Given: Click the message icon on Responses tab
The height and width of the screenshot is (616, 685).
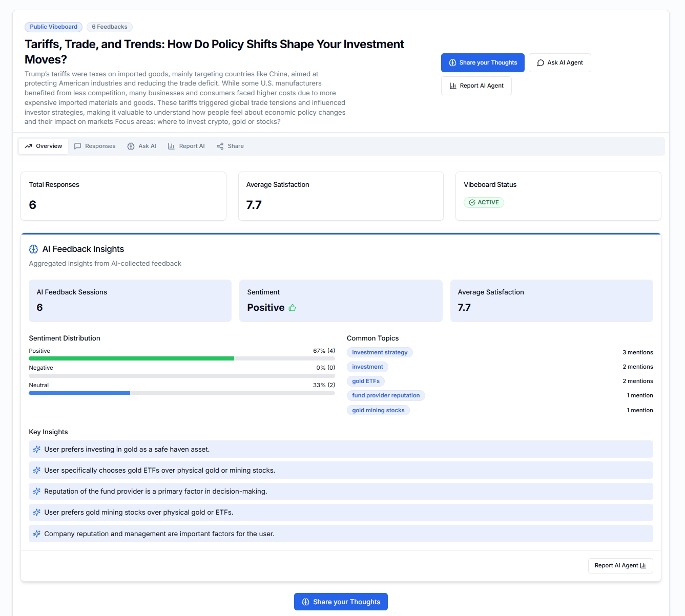Looking at the screenshot, I should click(78, 146).
